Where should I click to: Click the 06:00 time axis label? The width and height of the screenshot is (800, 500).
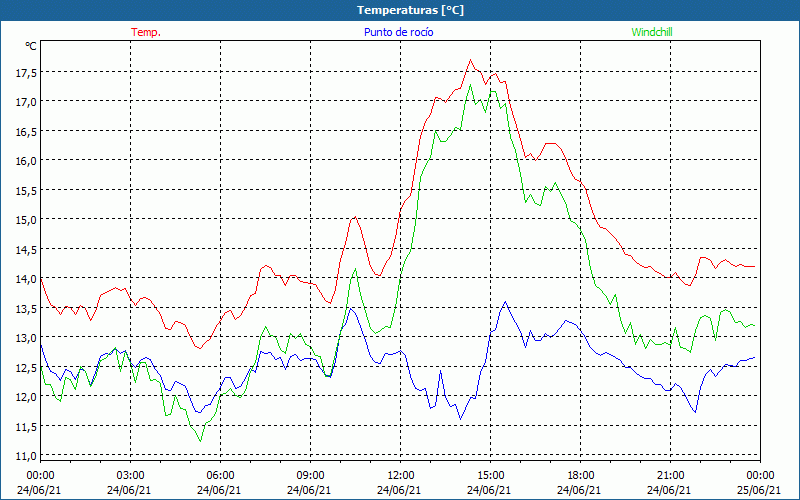(x=220, y=475)
